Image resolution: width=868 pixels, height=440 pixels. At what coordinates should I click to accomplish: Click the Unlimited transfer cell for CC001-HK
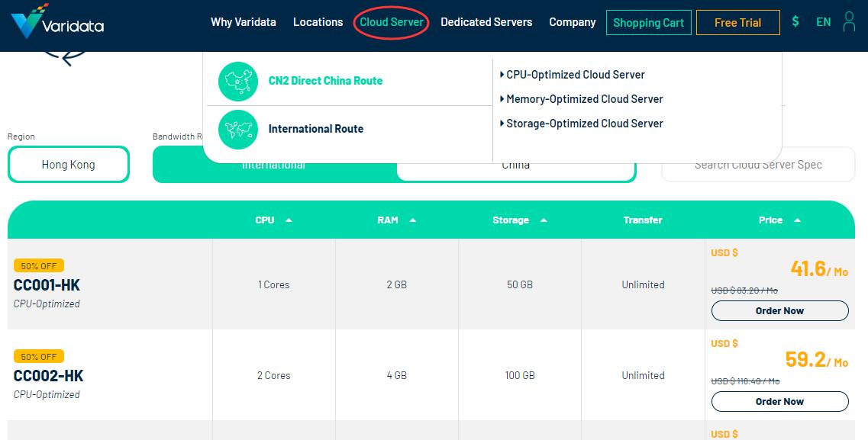pos(643,284)
